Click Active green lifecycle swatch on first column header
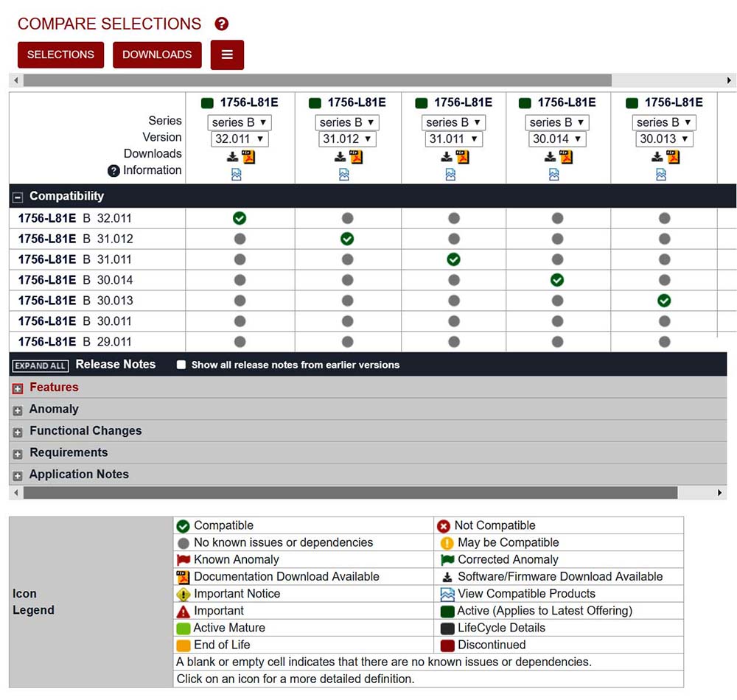The width and height of the screenshot is (737, 700). pos(207,103)
